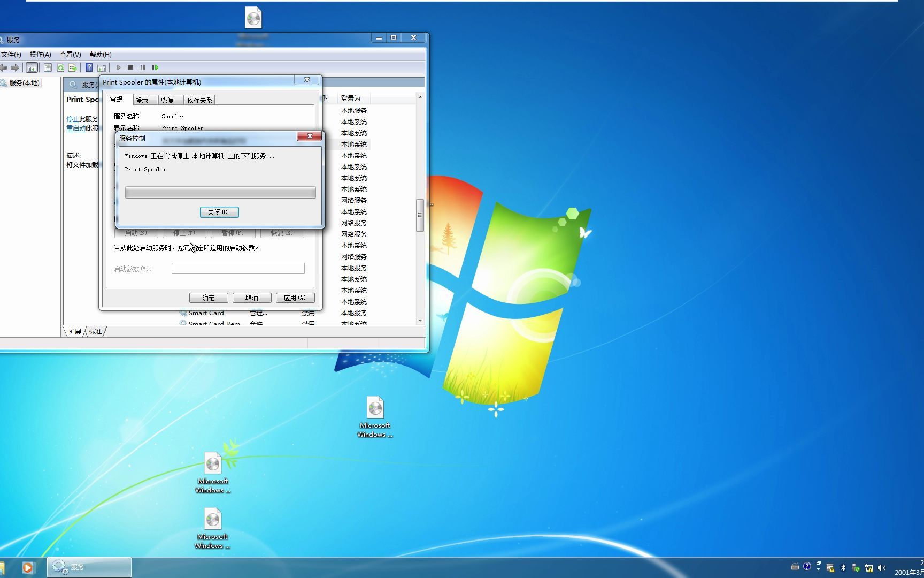Image resolution: width=924 pixels, height=578 pixels.
Task: Click the Back arrow in Services toolbar
Action: click(x=3, y=67)
